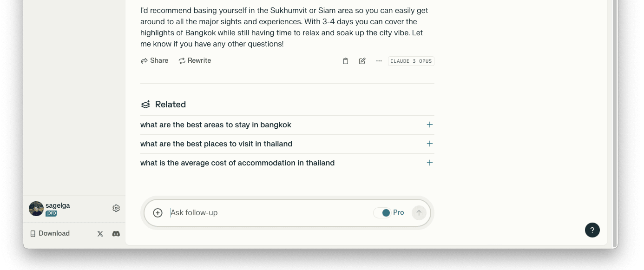Click the edit query pencil icon
Viewport: 644px width, 270px height.
coord(362,61)
